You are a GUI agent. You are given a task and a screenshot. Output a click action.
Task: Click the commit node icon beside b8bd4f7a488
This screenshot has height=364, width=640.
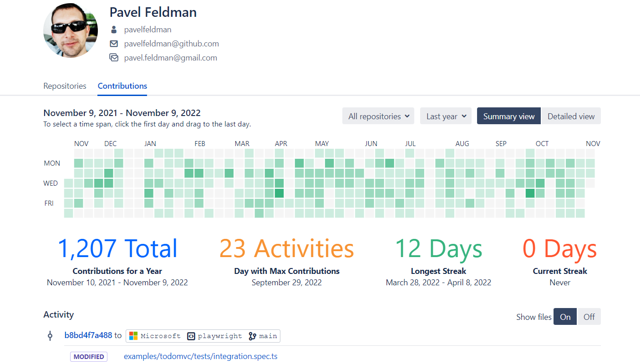click(50, 336)
